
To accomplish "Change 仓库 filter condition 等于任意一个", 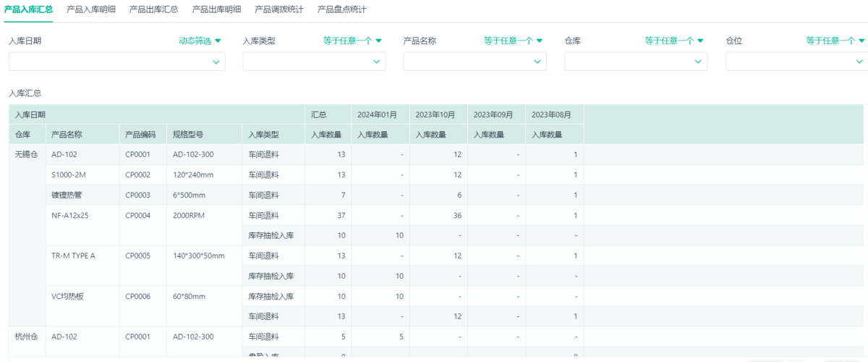I will tap(673, 41).
